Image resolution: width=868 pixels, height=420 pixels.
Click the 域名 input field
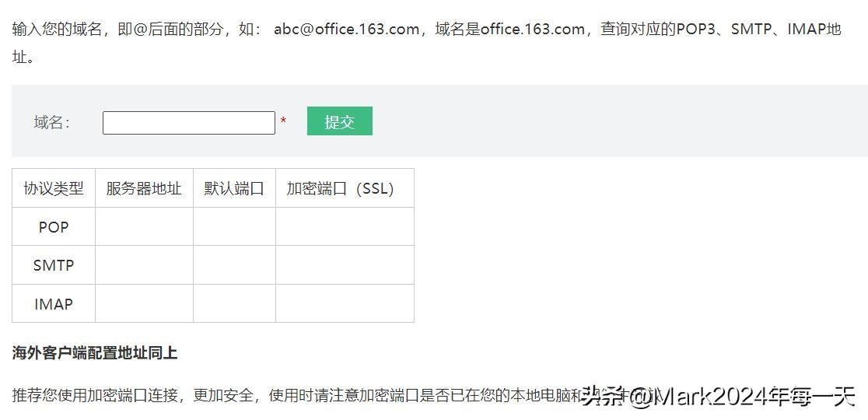click(x=188, y=123)
